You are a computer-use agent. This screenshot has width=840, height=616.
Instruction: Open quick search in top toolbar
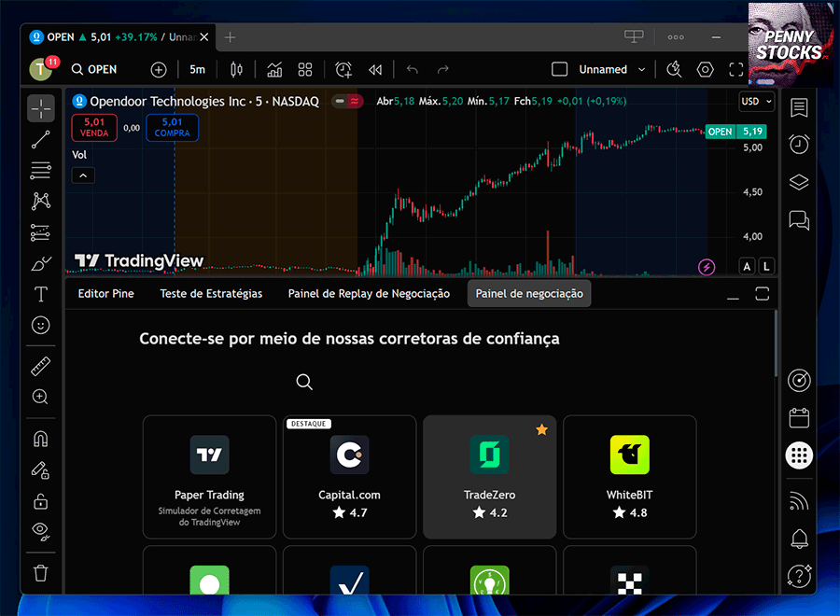point(674,70)
